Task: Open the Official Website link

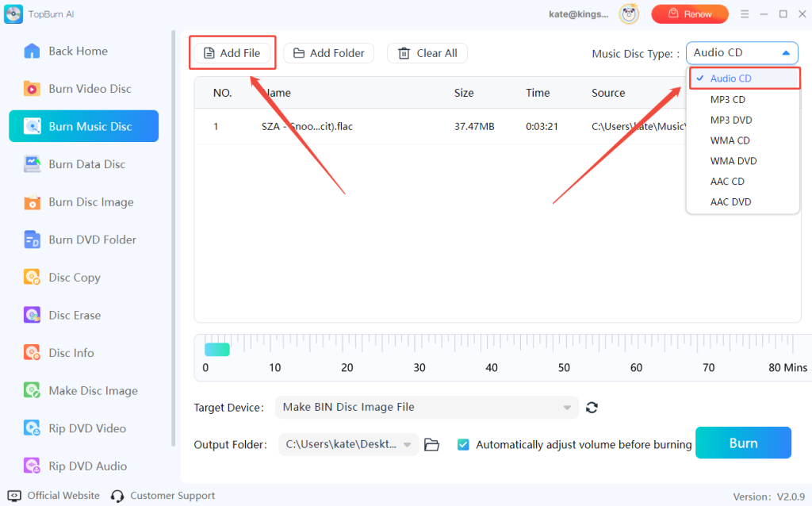Action: [54, 496]
